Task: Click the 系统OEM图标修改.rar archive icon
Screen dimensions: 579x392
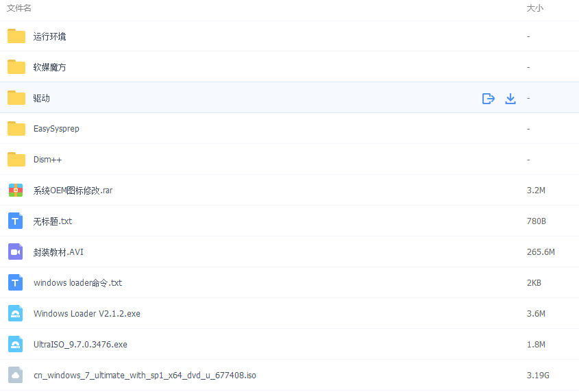Action: (16, 191)
